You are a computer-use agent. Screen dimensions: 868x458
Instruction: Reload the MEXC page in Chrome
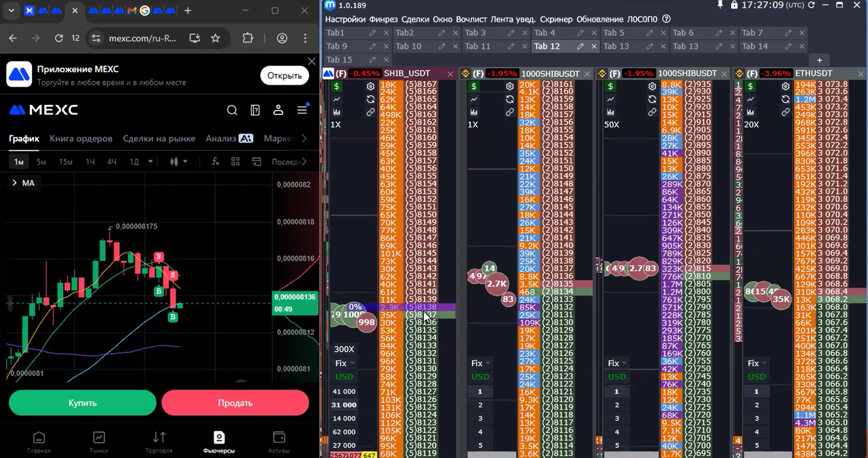click(59, 39)
